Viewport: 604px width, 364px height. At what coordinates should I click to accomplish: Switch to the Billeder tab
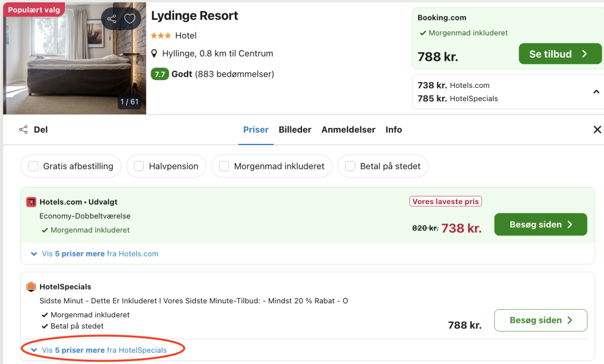coord(295,130)
